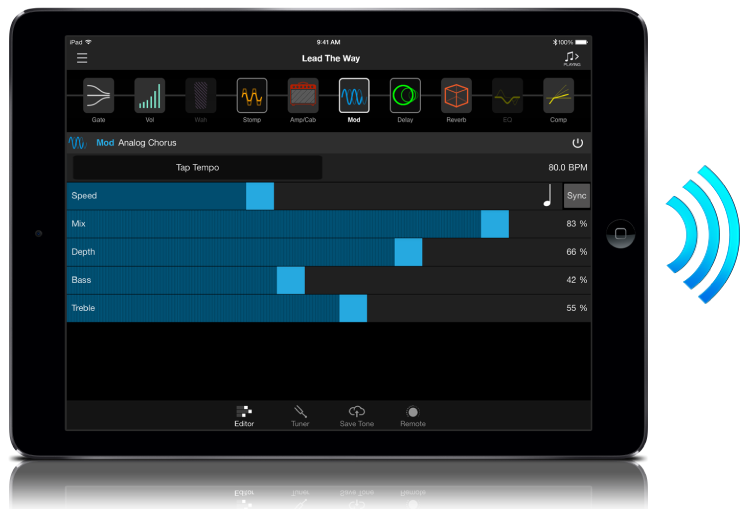Switch to the Tuner tab
This screenshot has height=509, width=751.
(300, 416)
